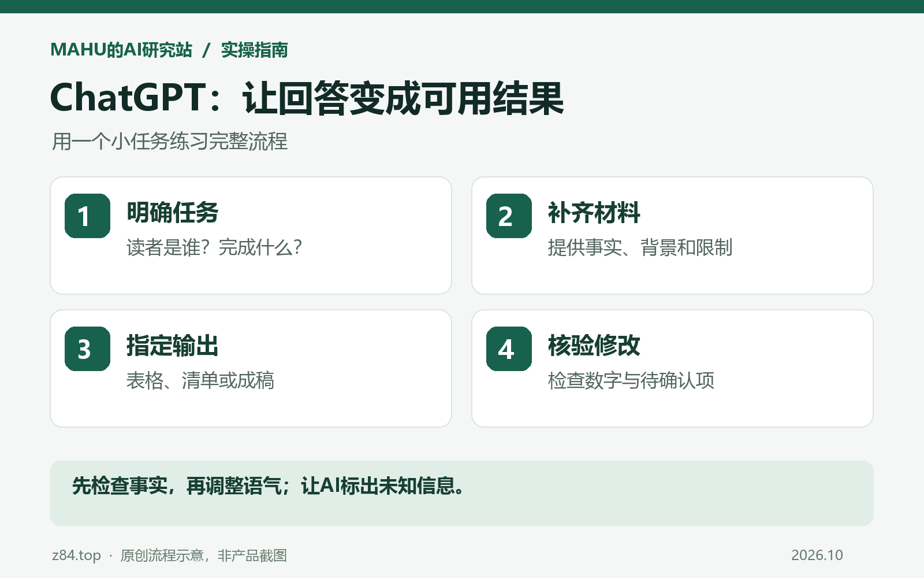924x578 pixels.
Task: Select the breadcrumb text MAHU的AI研究站
Action: [121, 50]
